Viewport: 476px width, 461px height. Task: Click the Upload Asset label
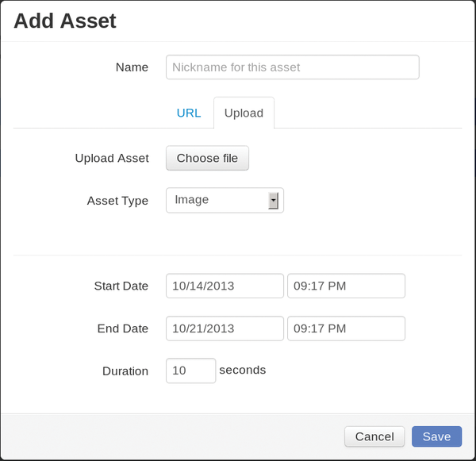pos(112,158)
